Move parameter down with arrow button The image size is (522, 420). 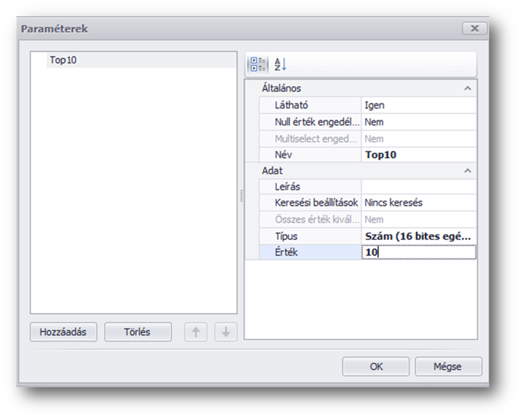pyautogui.click(x=225, y=331)
